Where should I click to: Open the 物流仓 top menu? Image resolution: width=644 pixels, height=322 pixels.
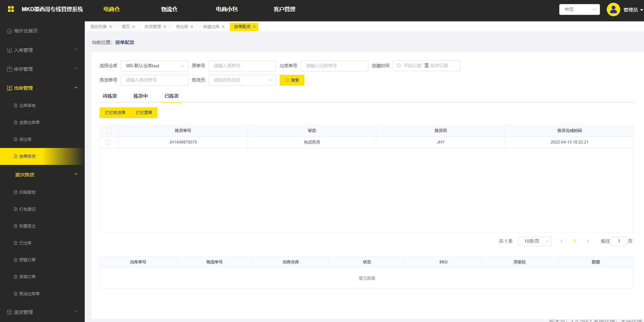(169, 9)
